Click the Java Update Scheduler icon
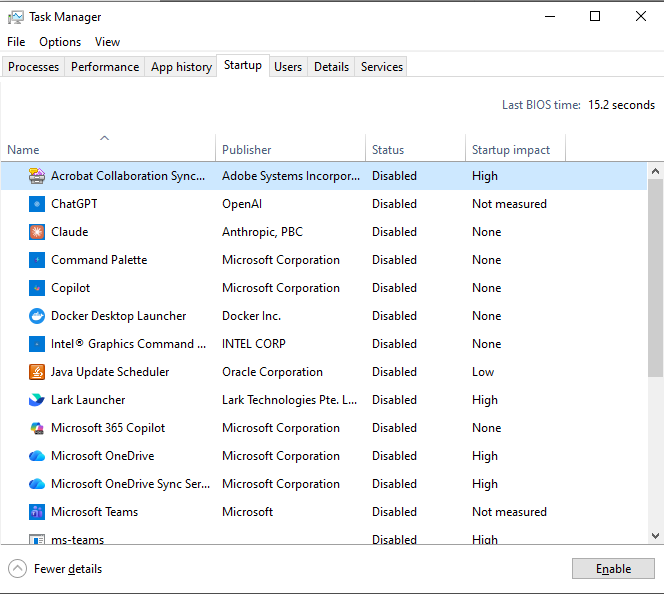 [x=37, y=372]
